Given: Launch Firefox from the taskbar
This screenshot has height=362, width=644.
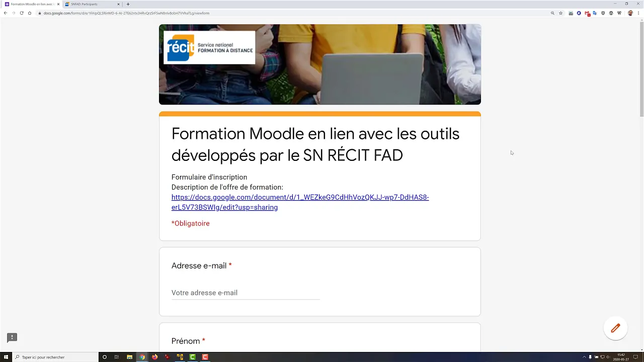Looking at the screenshot, I should (x=154, y=357).
